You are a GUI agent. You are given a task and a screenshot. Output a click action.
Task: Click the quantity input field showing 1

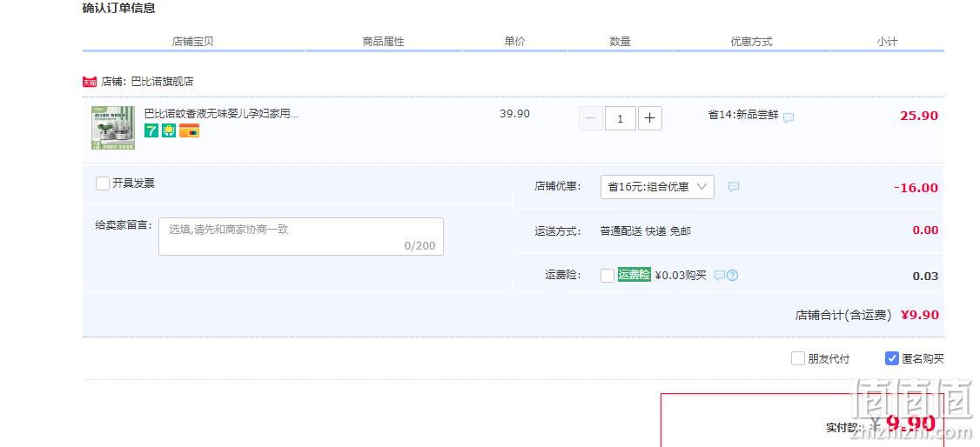(621, 118)
